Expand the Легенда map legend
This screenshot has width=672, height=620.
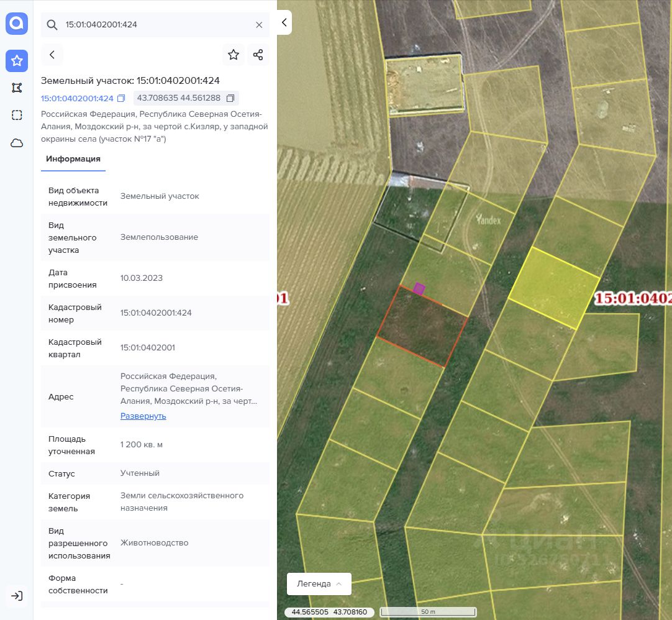[319, 584]
